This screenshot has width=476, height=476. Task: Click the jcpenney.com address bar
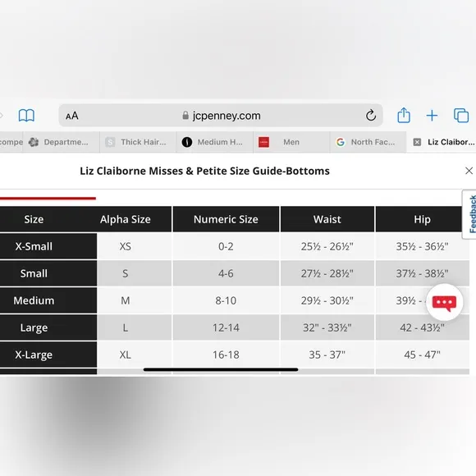[x=221, y=116]
